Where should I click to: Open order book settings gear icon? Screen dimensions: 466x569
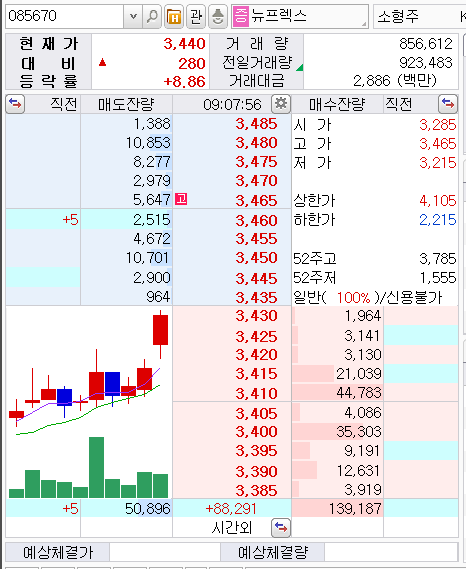point(281,104)
